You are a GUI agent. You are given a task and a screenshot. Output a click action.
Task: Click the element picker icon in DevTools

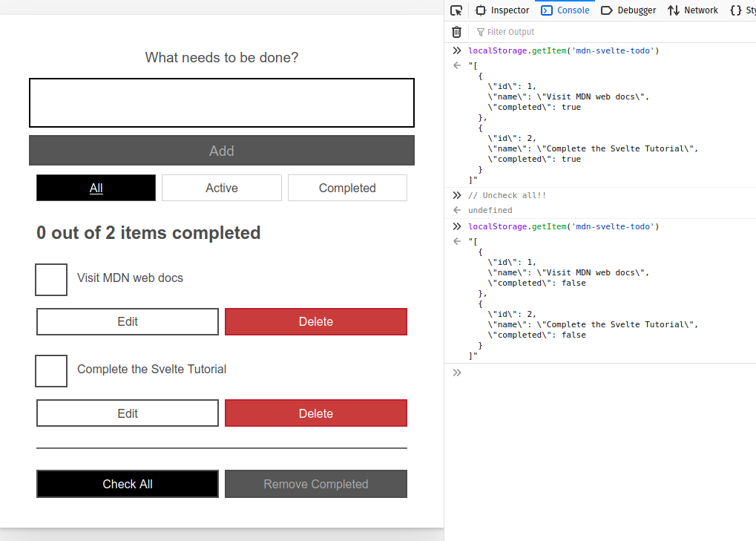456,10
